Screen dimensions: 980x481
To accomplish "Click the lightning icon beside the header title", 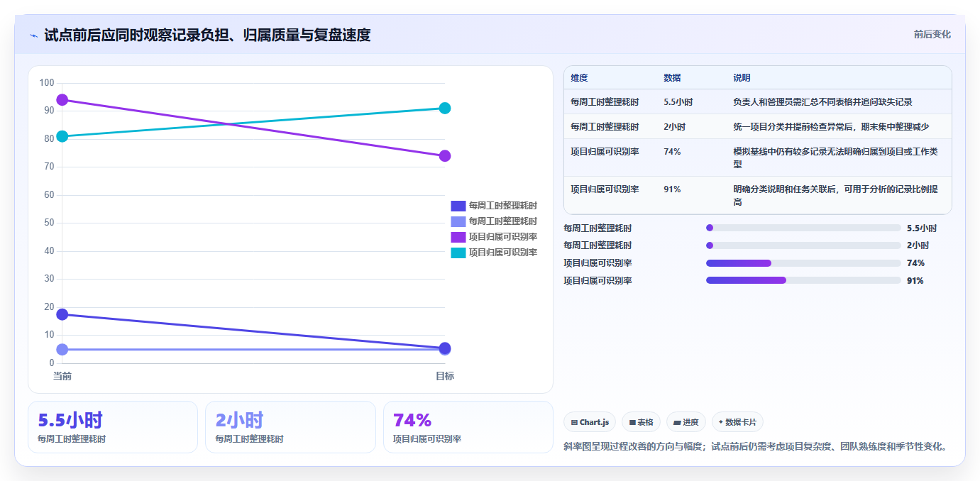I will coord(34,35).
